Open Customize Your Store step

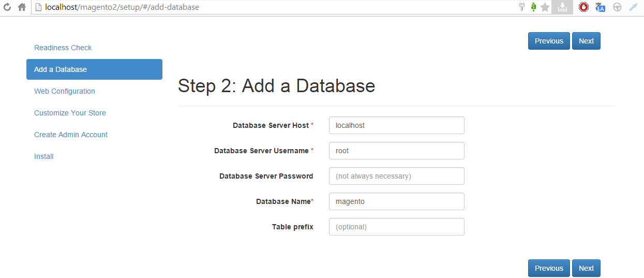coord(70,113)
